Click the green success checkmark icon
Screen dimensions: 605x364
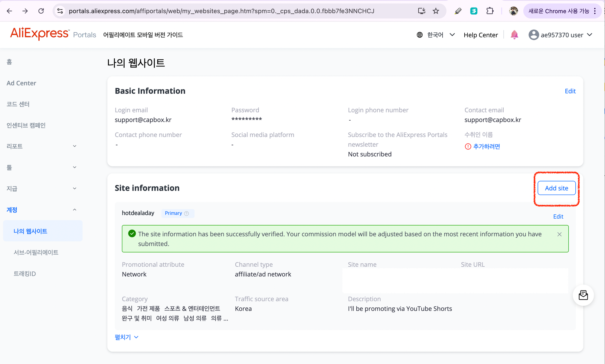coord(132,233)
